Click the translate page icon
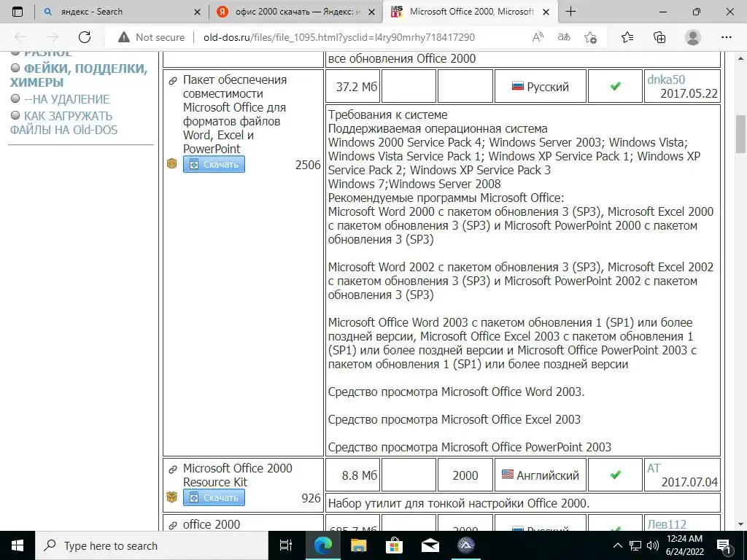 click(564, 37)
